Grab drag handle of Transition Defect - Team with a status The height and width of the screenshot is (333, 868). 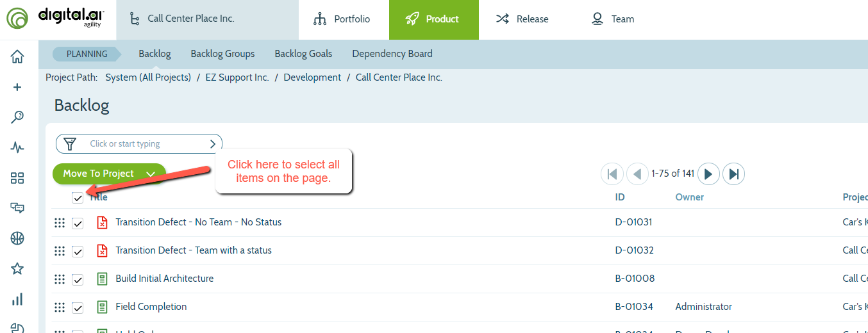point(60,251)
